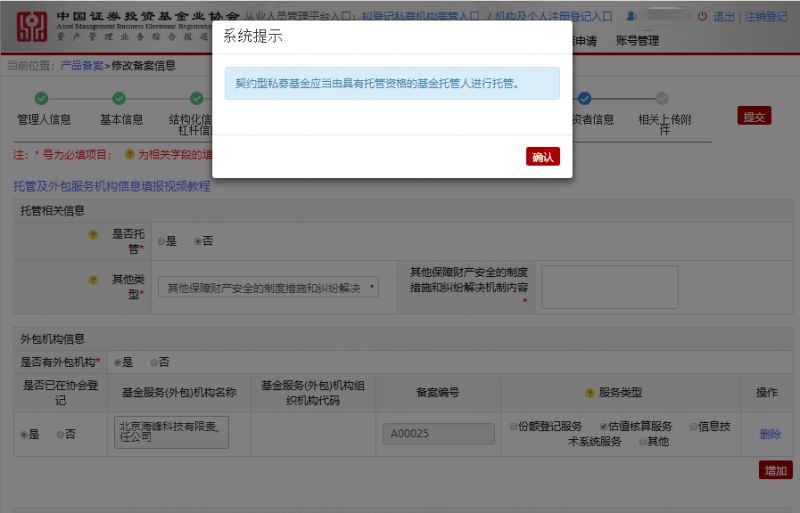The width and height of the screenshot is (800, 513).
Task: Click the 基本信息 step check icon
Action: [119, 98]
